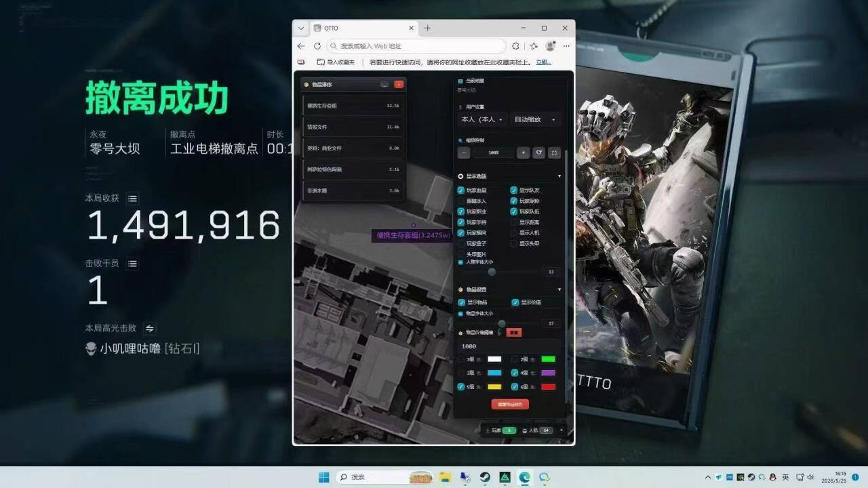868x488 pixels.
Task: Open Windows Start menu
Action: click(323, 477)
